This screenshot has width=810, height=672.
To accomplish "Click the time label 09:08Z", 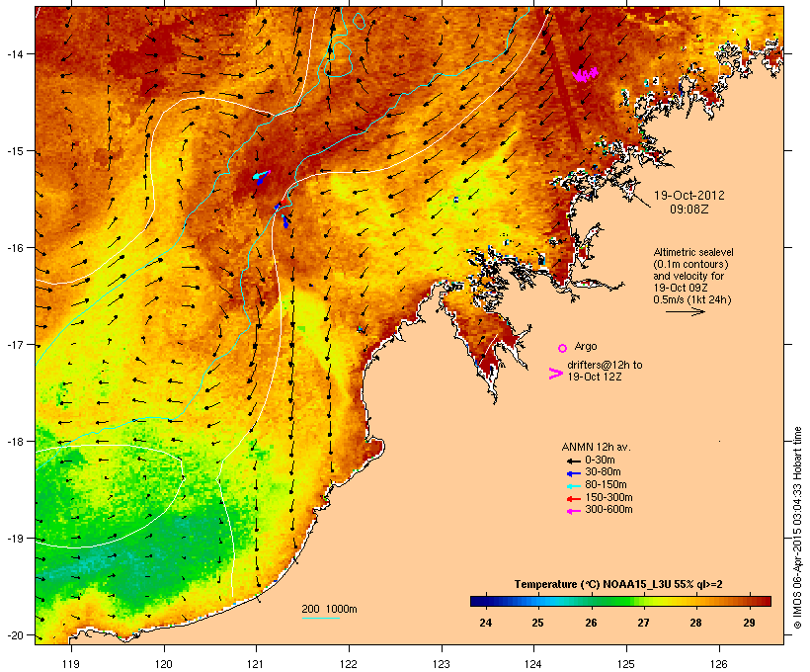I will pyautogui.click(x=689, y=210).
